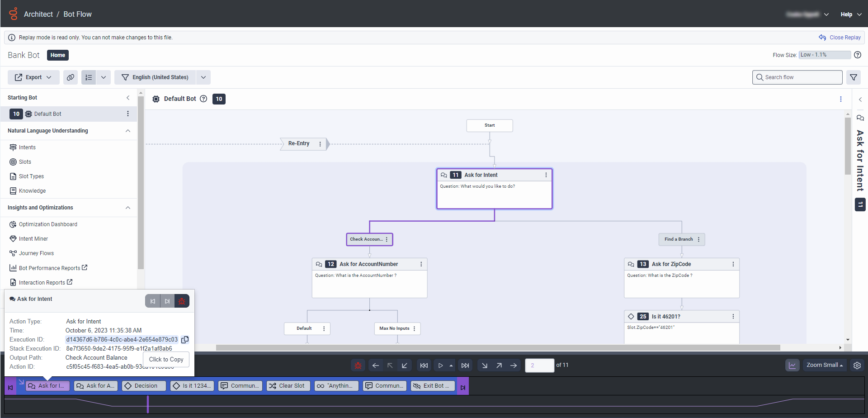The image size is (868, 418).
Task: Expand the Export dropdown
Action: coord(33,77)
